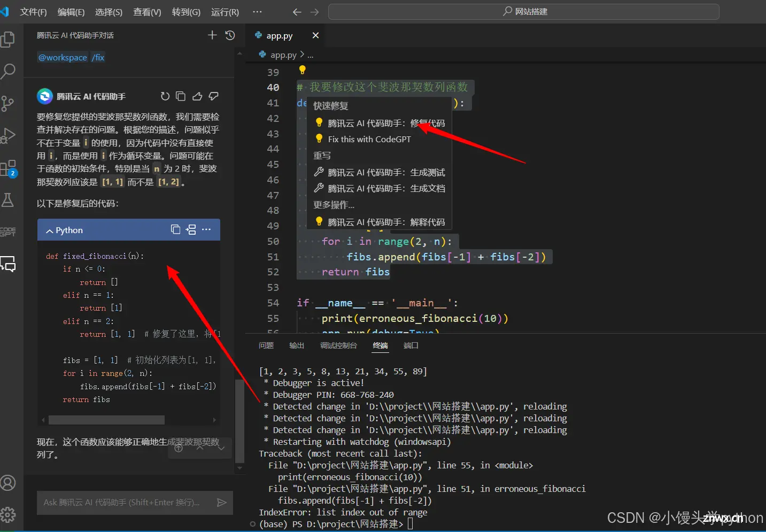
Task: Click 'IndexError: list index out of range' text
Action: click(x=343, y=512)
